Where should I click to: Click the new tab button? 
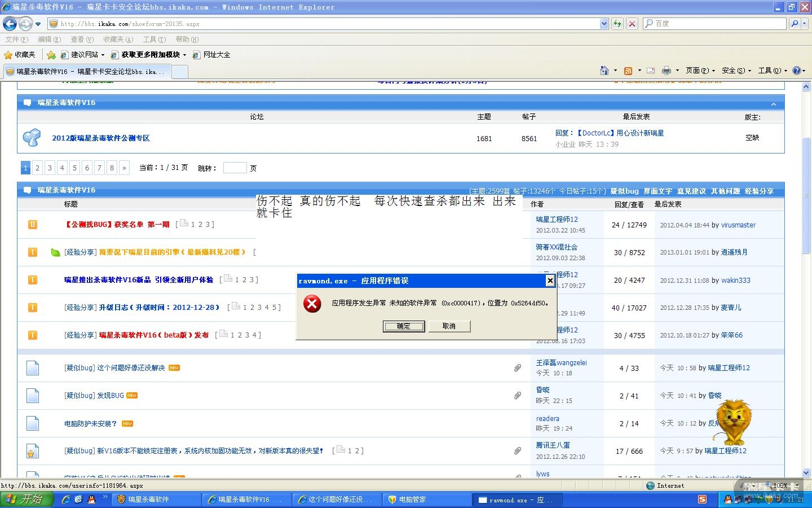(179, 72)
